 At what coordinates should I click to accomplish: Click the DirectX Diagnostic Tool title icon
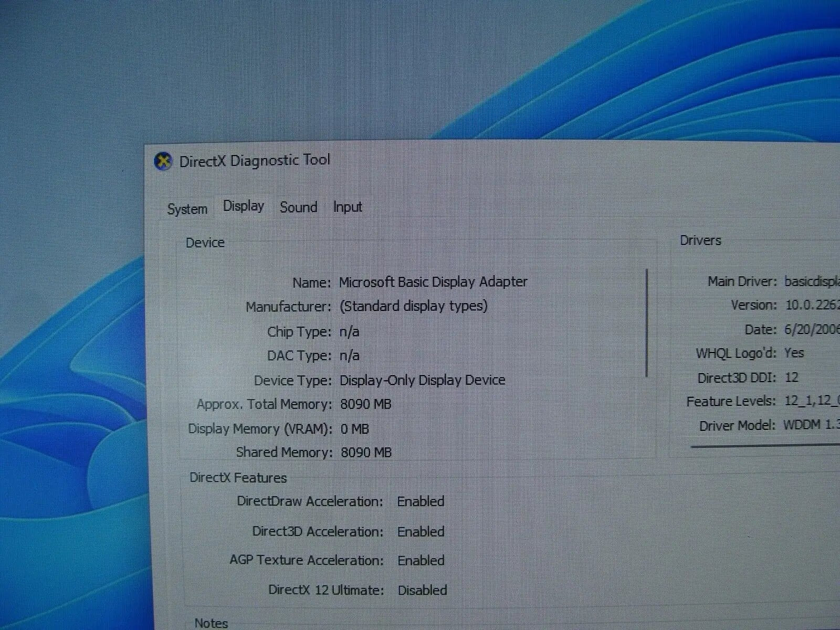[163, 161]
